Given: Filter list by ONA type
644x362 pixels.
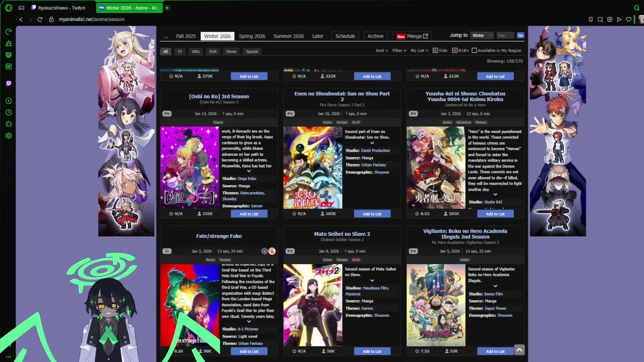Looking at the screenshot, I should click(x=196, y=51).
